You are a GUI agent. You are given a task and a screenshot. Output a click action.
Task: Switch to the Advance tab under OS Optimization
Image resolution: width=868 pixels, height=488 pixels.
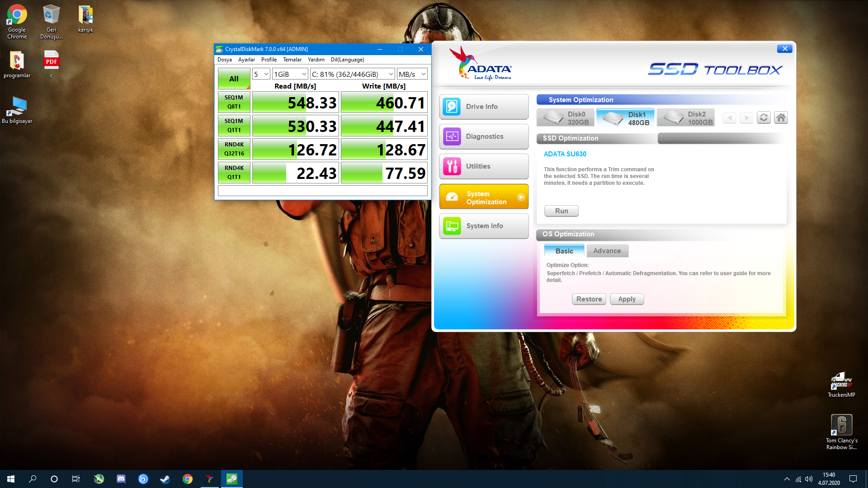pyautogui.click(x=607, y=250)
